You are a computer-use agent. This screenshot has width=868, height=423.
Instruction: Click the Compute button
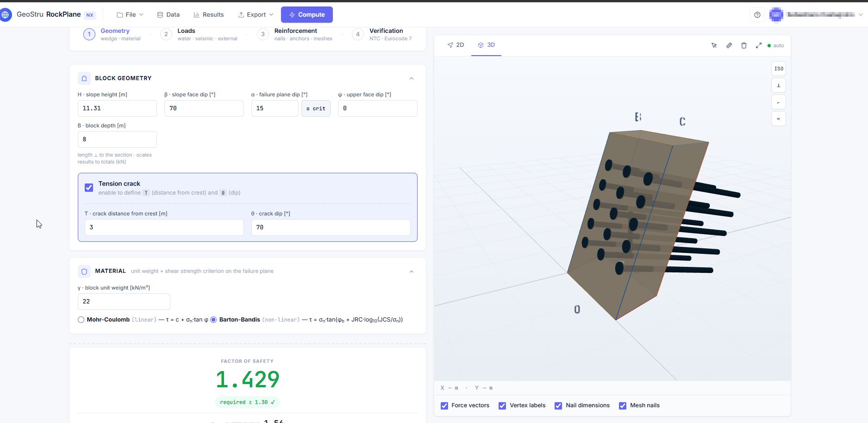coord(307,15)
